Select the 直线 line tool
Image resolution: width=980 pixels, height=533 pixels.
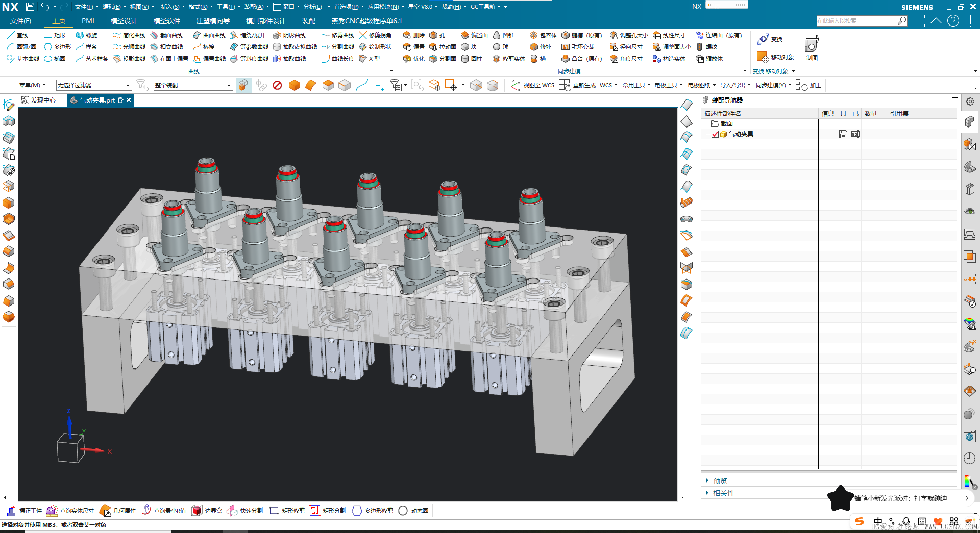click(17, 35)
